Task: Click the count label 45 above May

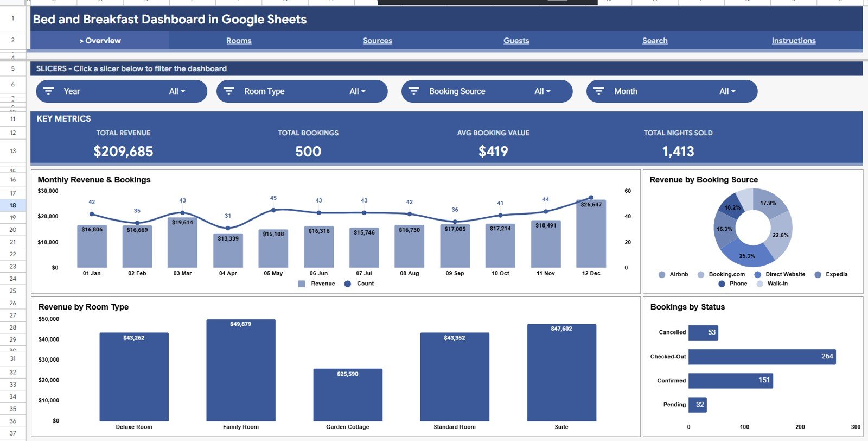Action: coord(273,198)
